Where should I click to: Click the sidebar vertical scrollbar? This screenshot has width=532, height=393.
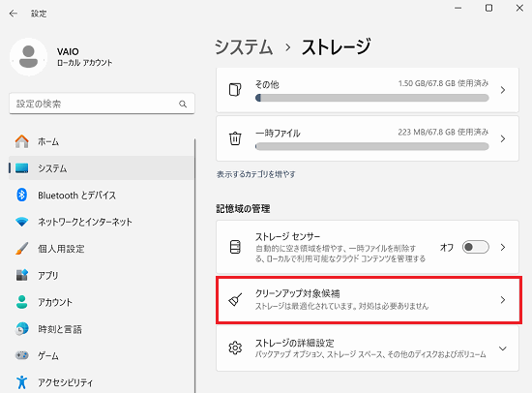pos(195,265)
